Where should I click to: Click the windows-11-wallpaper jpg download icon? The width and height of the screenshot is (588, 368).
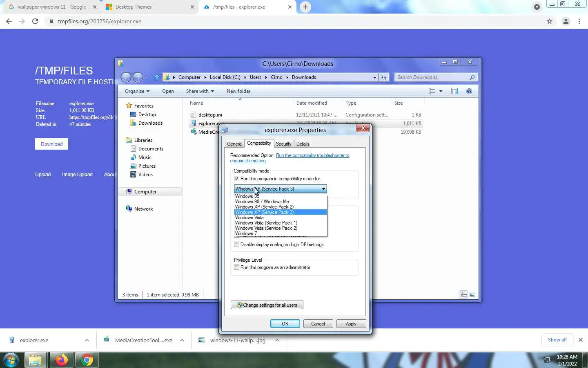coord(202,340)
